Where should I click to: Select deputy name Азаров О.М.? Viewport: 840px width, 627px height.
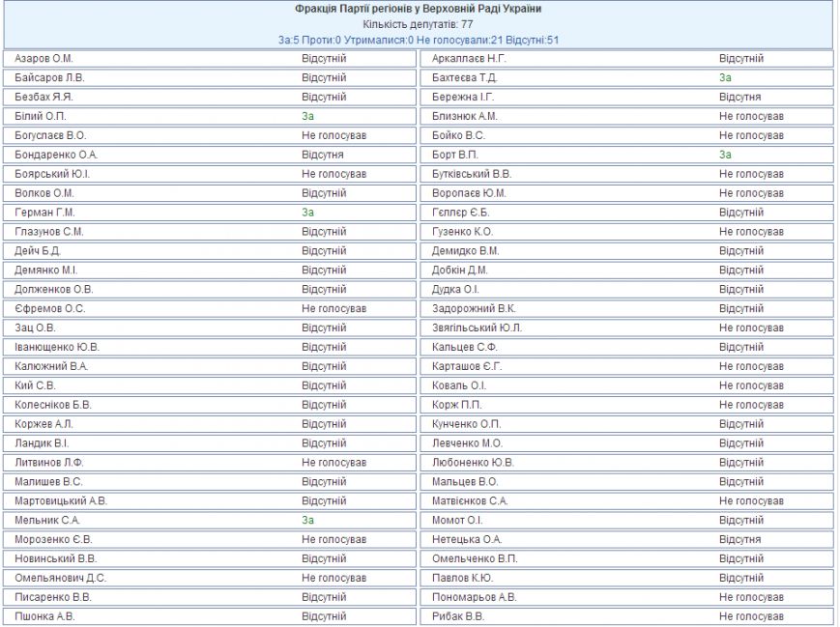43,58
